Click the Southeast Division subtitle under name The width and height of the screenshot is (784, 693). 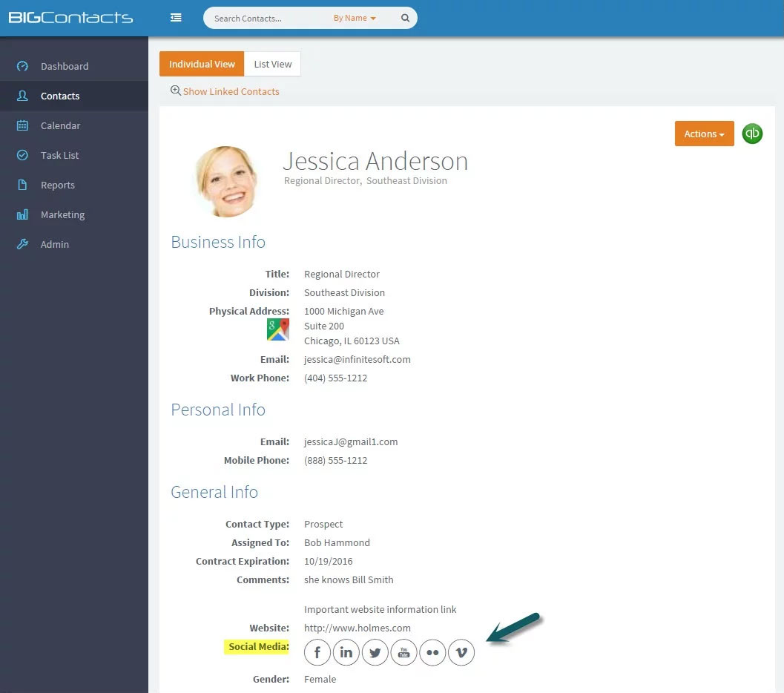(x=406, y=180)
